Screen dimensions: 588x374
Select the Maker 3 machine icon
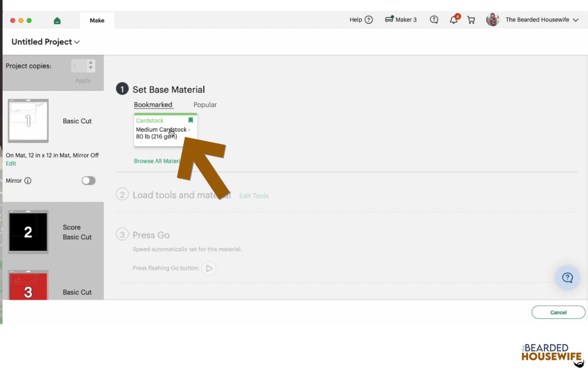pyautogui.click(x=389, y=19)
